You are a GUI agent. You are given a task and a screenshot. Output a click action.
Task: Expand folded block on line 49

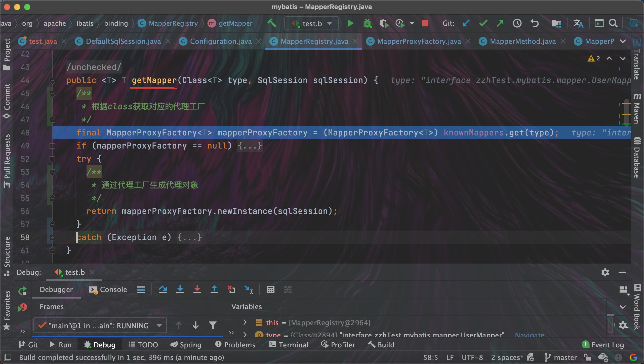[x=52, y=146]
